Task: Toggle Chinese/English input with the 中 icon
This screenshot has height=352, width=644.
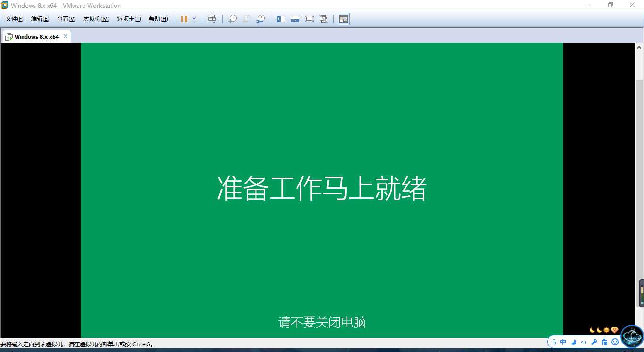Action: 563,342
